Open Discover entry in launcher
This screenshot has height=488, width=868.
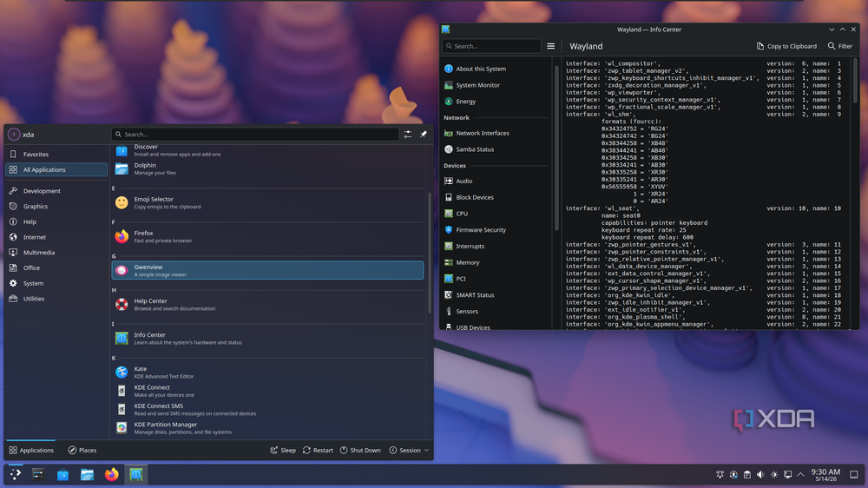(x=267, y=150)
